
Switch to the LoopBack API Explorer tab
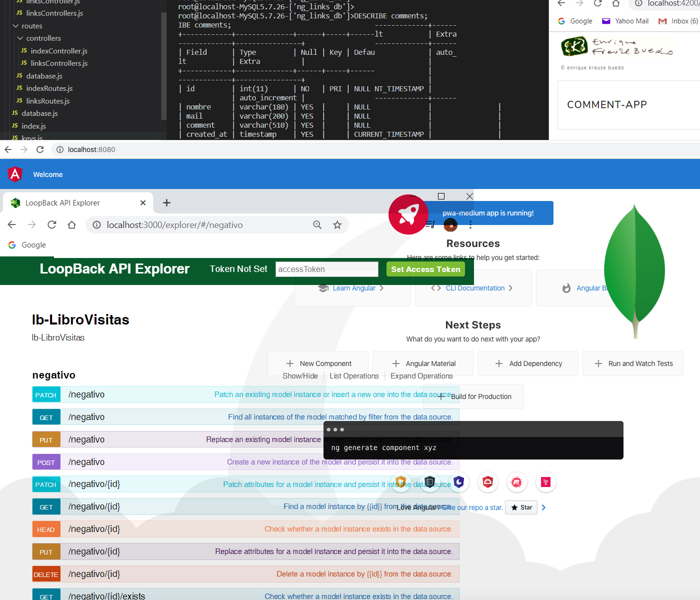tap(77, 202)
